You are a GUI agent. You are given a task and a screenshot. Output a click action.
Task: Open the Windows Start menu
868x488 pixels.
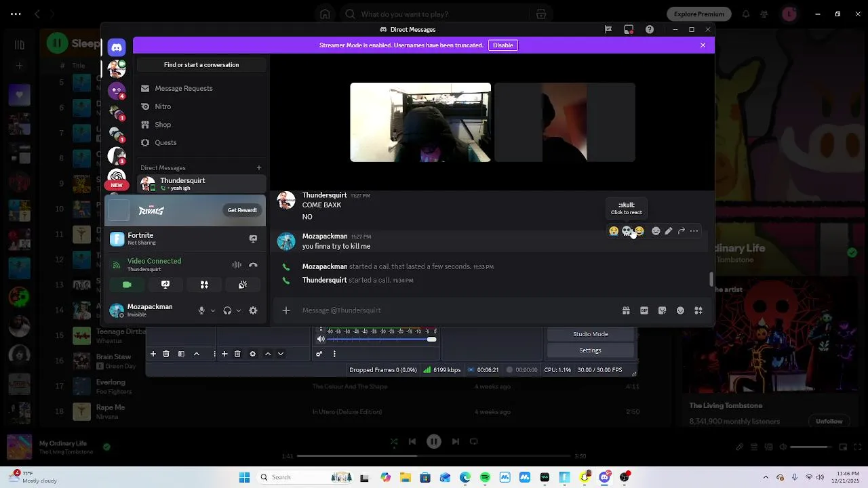244,477
